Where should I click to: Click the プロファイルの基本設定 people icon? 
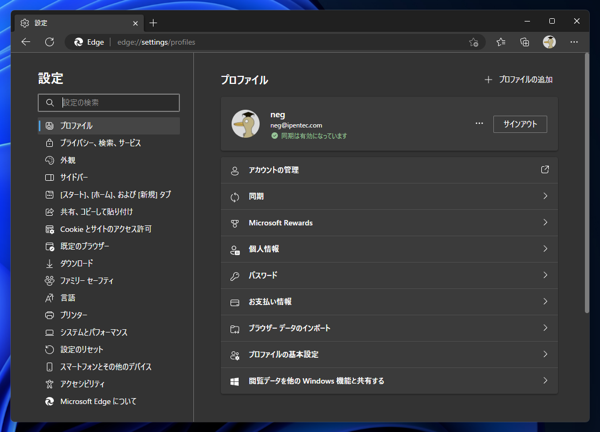point(235,355)
